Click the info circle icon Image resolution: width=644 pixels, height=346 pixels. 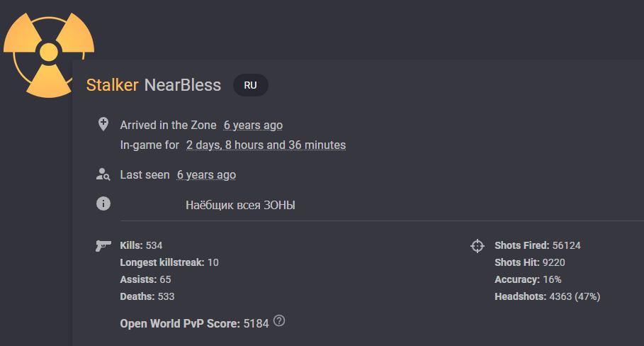point(103,204)
